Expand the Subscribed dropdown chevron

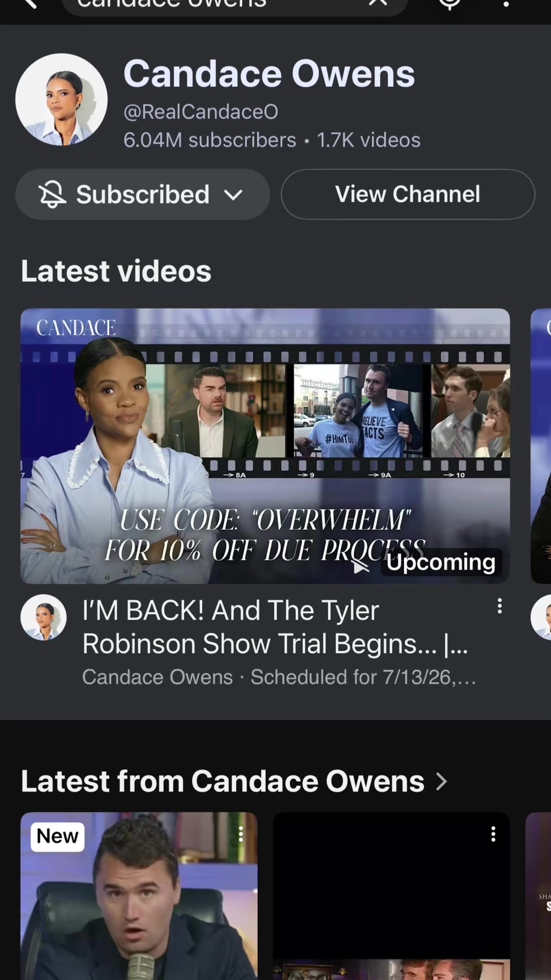pos(233,195)
